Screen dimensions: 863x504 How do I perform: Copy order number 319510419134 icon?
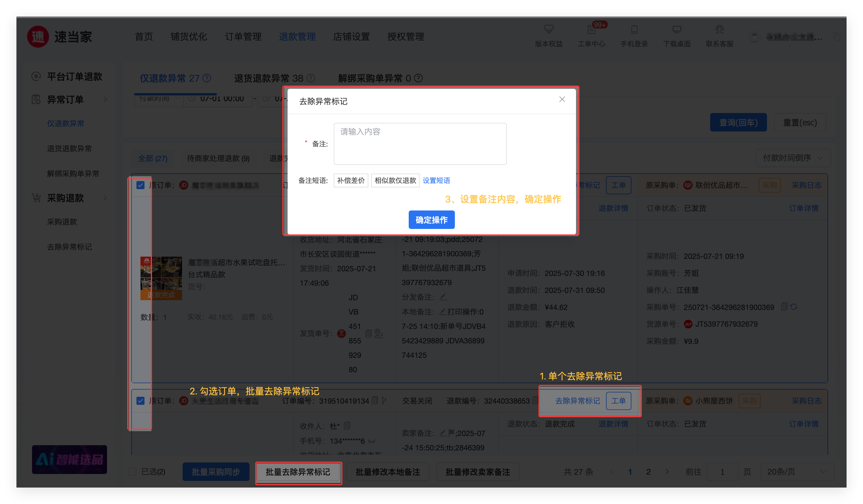click(375, 400)
